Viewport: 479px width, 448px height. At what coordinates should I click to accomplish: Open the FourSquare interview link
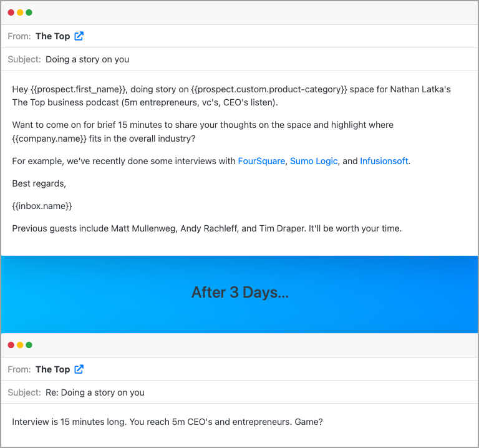(x=261, y=161)
